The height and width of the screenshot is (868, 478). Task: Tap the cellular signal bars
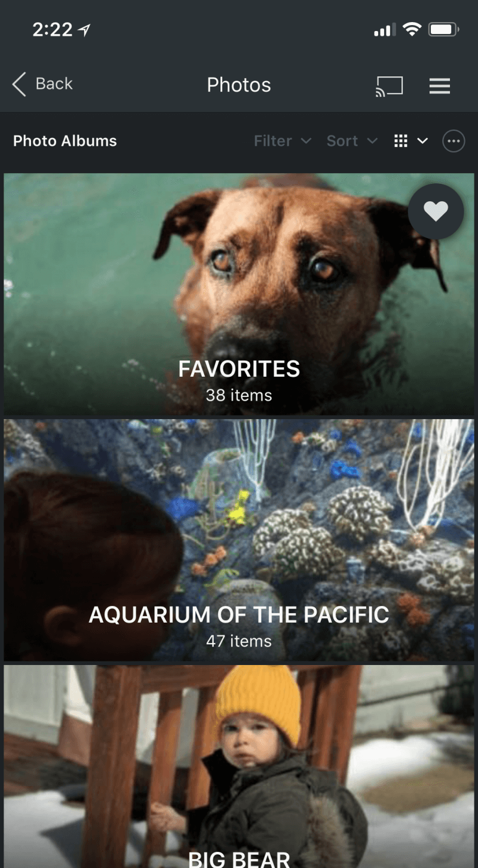tap(385, 30)
